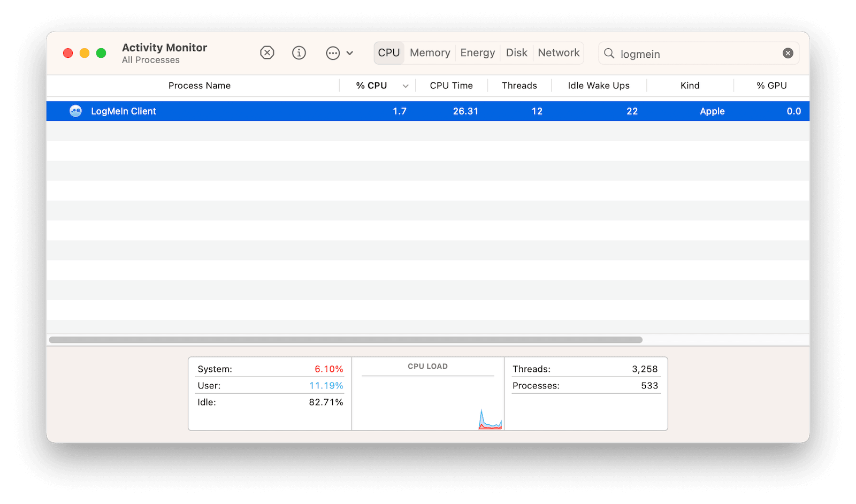This screenshot has width=856, height=504.
Task: Click the 22 idle wake ups cell
Action: coord(632,111)
